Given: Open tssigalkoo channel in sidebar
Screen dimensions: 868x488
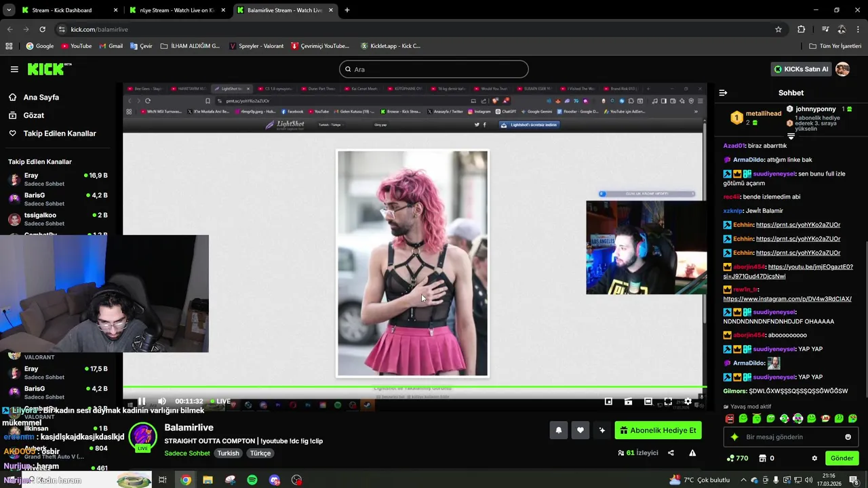Looking at the screenshot, I should (58, 219).
